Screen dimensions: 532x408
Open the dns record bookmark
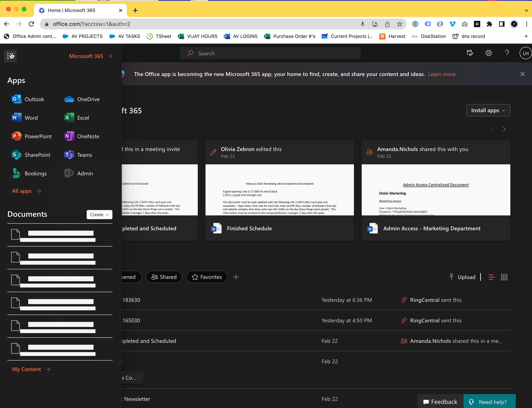pyautogui.click(x=469, y=36)
